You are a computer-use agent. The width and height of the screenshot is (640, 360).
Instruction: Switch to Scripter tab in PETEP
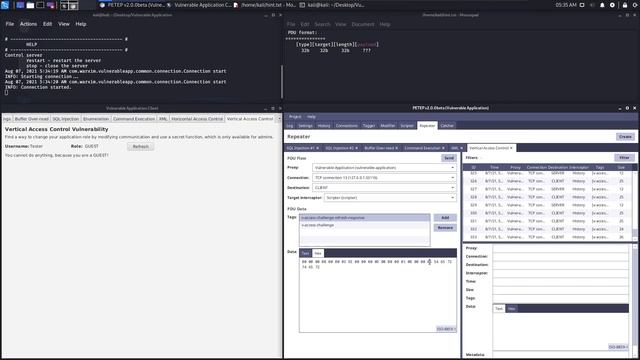(x=407, y=126)
